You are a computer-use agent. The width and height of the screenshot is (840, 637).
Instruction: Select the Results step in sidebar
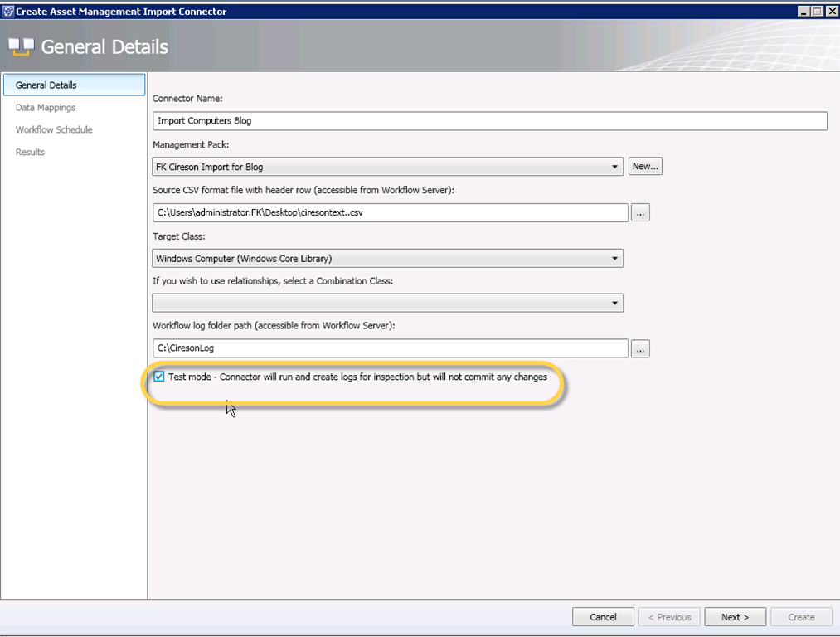coord(31,153)
